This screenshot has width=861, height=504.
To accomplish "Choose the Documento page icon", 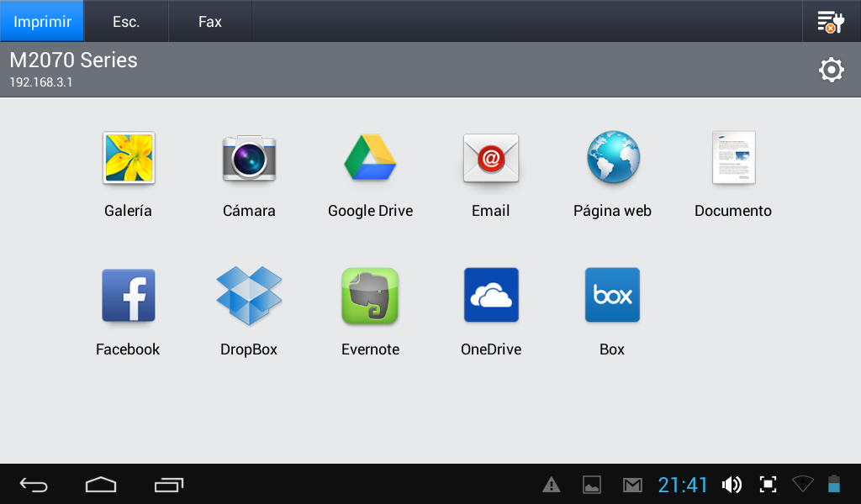I will [x=733, y=157].
